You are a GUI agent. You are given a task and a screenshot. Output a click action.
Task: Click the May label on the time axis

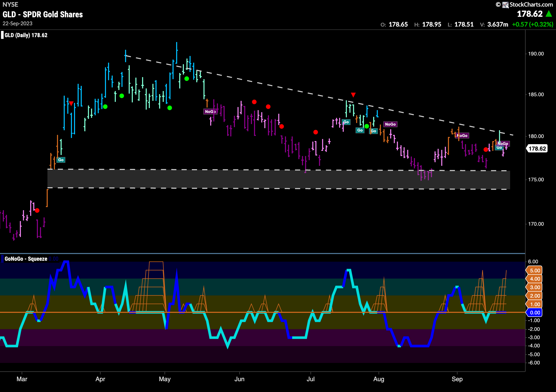click(x=165, y=379)
